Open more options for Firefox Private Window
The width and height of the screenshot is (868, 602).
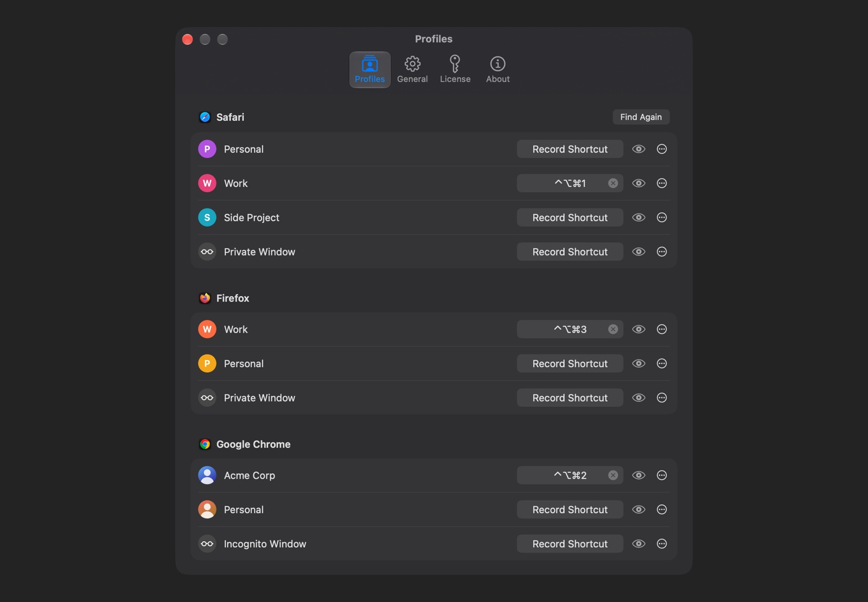click(x=662, y=398)
